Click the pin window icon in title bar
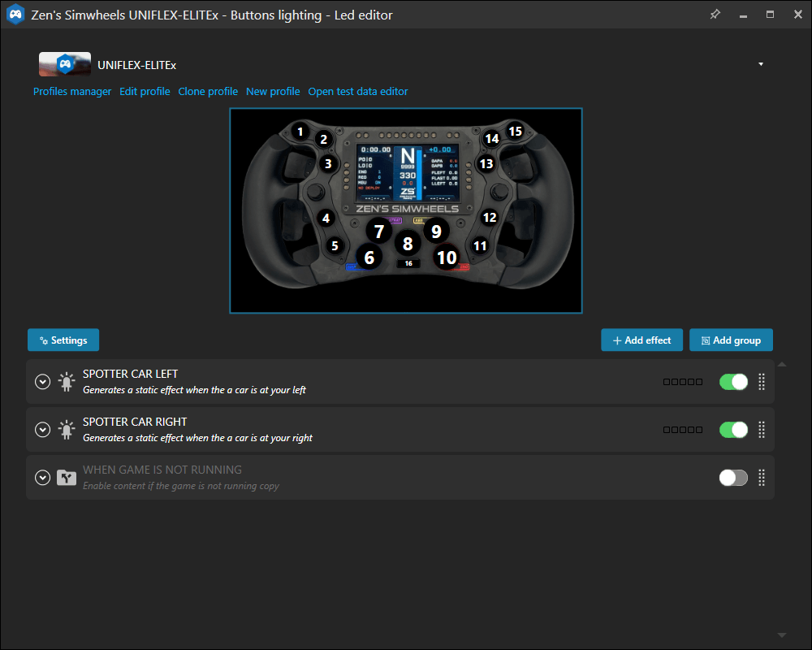This screenshot has width=812, height=650. pos(715,15)
